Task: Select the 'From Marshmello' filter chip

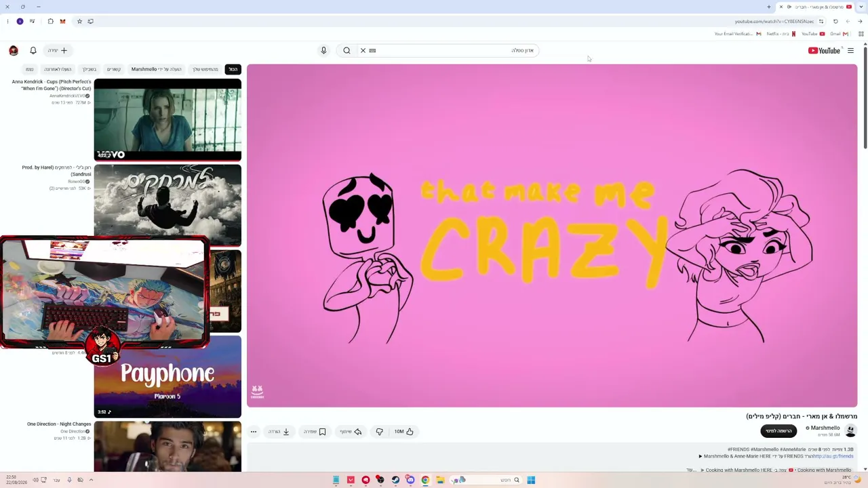Action: 156,69
